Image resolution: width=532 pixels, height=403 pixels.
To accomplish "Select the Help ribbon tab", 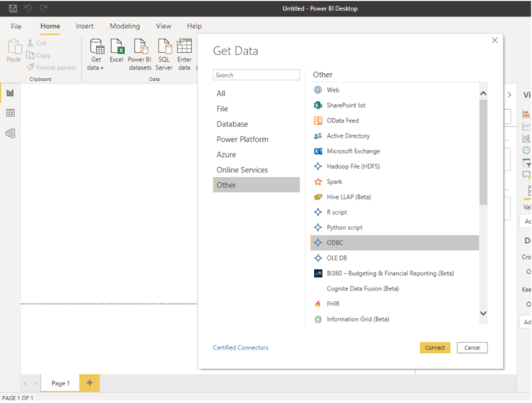I will (x=194, y=26).
